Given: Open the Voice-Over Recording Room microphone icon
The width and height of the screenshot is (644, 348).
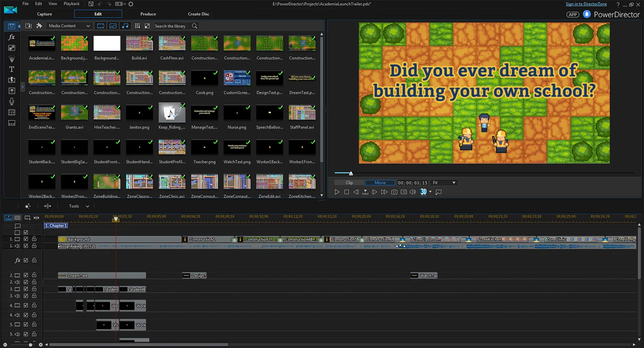Looking at the screenshot, I should coord(12,101).
